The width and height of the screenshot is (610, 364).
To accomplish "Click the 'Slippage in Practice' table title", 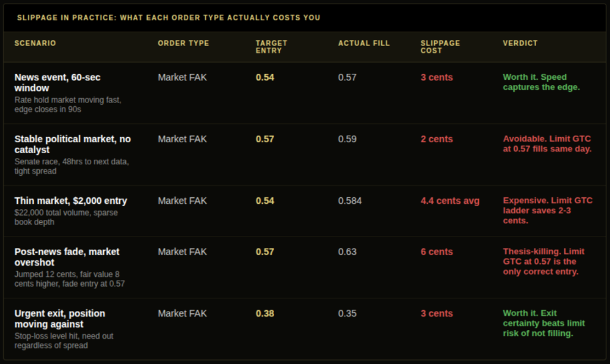I will pyautogui.click(x=169, y=17).
